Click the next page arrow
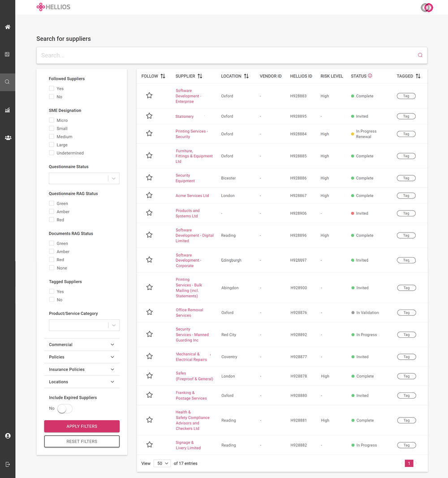The height and width of the screenshot is (478, 448). click(416, 463)
